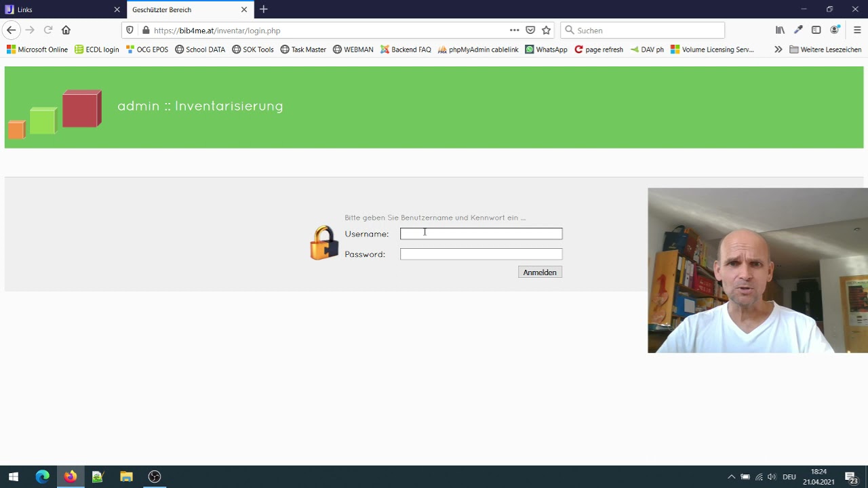Open the WhatsApp bookmark
Screen dimensions: 868x488
point(547,49)
